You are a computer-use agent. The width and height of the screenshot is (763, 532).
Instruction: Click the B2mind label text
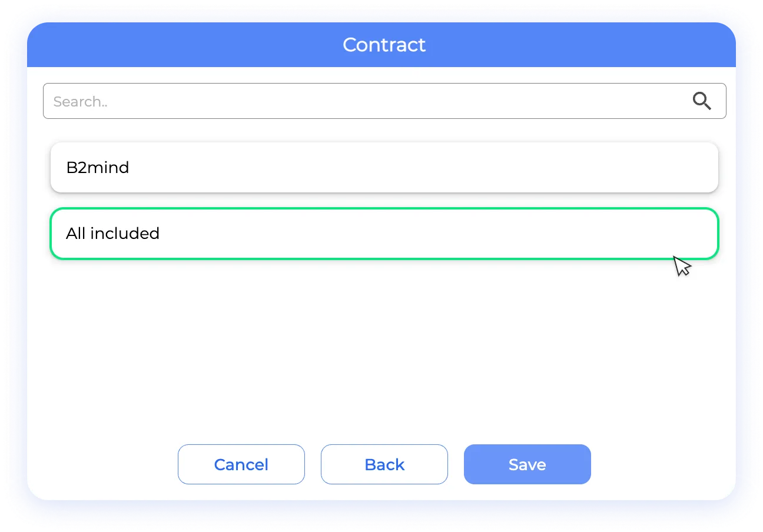[98, 168]
